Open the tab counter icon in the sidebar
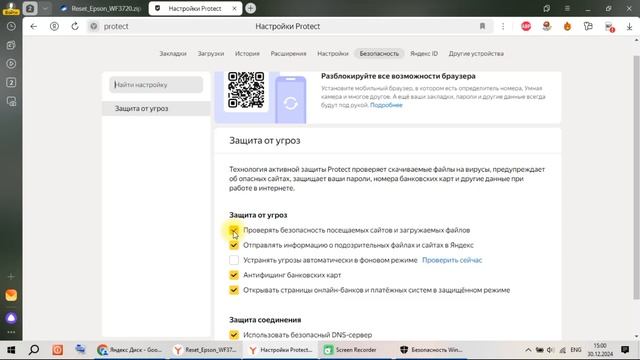This screenshot has height=360, width=640. (x=11, y=82)
